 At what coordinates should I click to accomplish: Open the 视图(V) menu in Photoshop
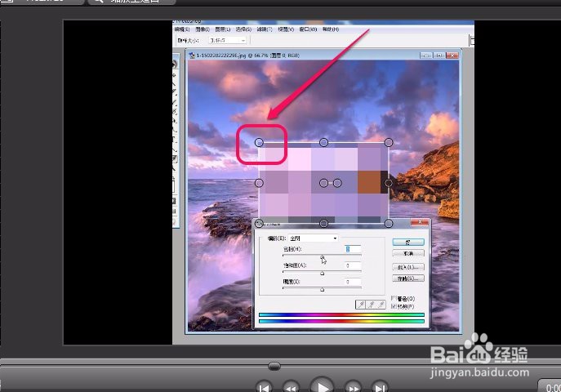[286, 29]
